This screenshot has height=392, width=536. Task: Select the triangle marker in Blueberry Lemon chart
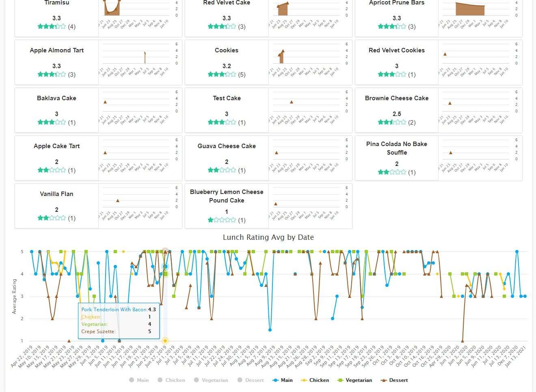276,204
